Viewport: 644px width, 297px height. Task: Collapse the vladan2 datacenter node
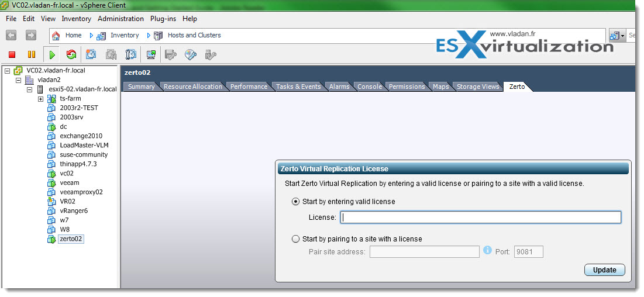tap(18, 80)
